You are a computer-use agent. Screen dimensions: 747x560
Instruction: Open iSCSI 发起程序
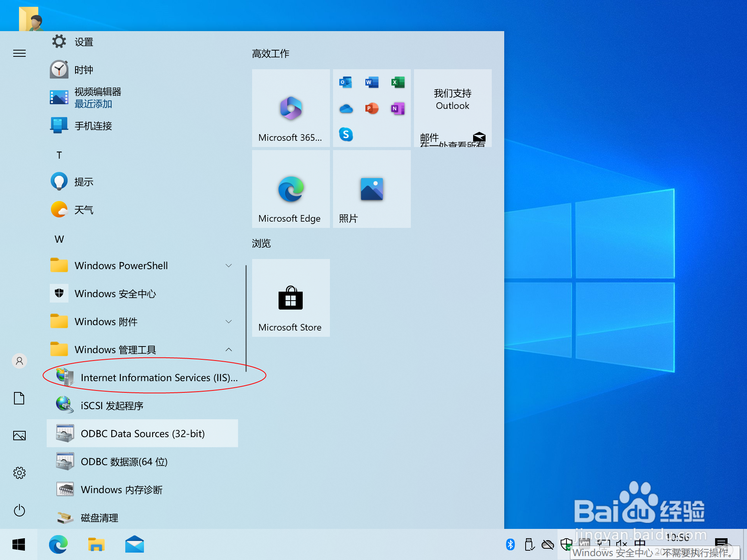(142, 406)
